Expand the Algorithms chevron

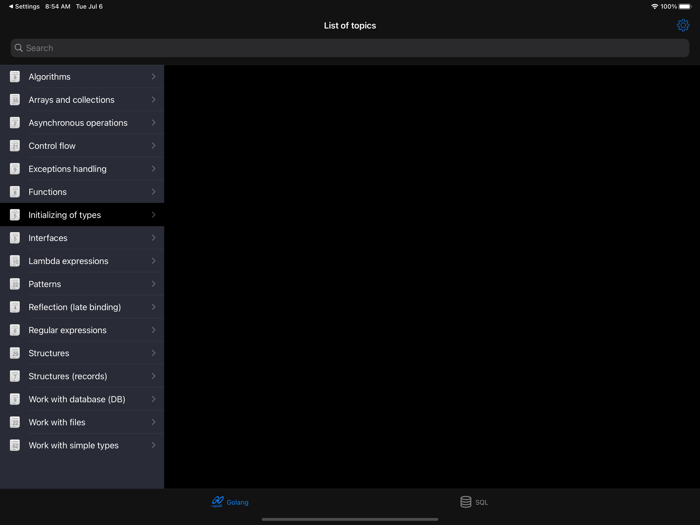154,77
